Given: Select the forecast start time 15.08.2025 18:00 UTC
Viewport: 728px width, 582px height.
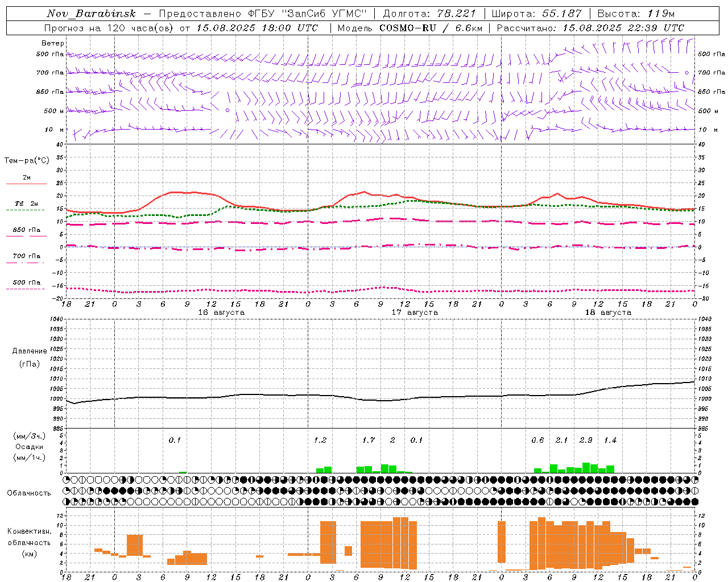Looking at the screenshot, I should (258, 28).
